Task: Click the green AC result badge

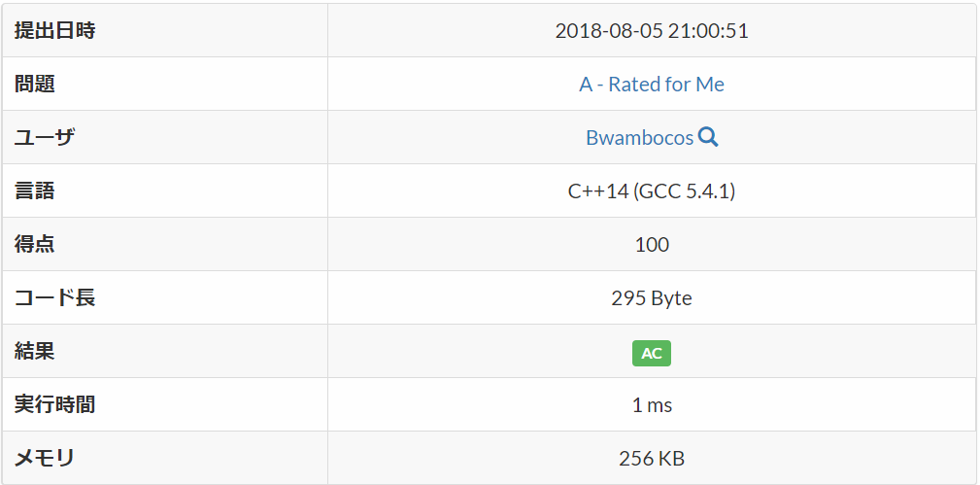Action: tap(652, 353)
